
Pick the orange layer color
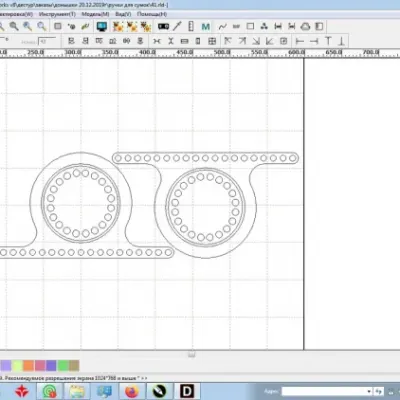[29, 366]
